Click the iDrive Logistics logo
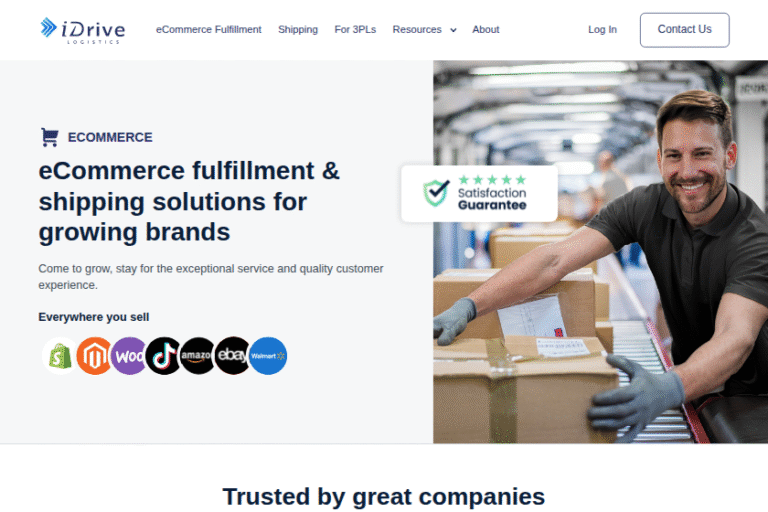Screen dimensions: 768x512 (x=83, y=30)
